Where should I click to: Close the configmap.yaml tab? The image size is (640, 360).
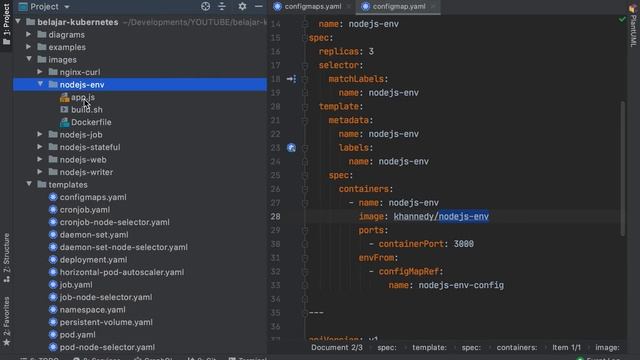point(433,7)
